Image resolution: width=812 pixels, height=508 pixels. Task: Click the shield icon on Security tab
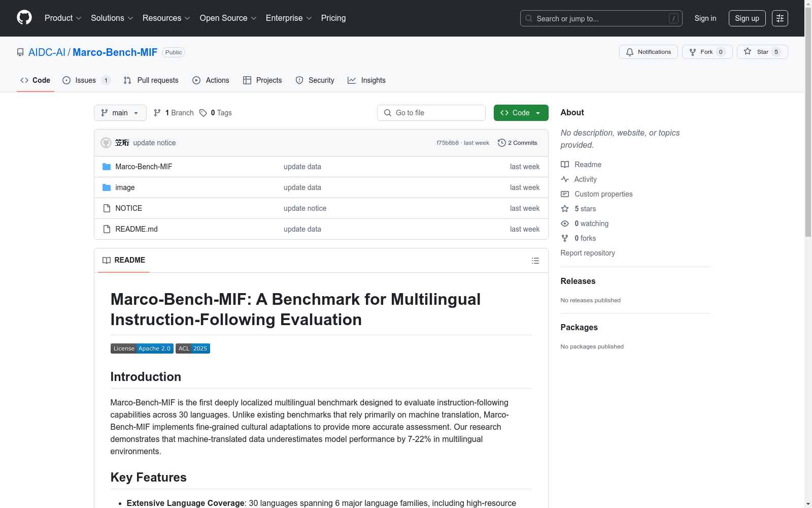(x=299, y=80)
